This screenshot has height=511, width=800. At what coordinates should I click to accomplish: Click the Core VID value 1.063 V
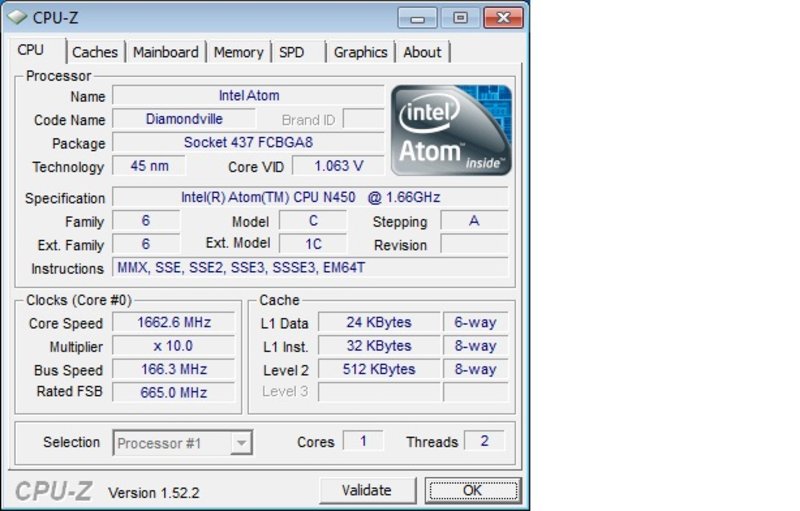(x=338, y=166)
